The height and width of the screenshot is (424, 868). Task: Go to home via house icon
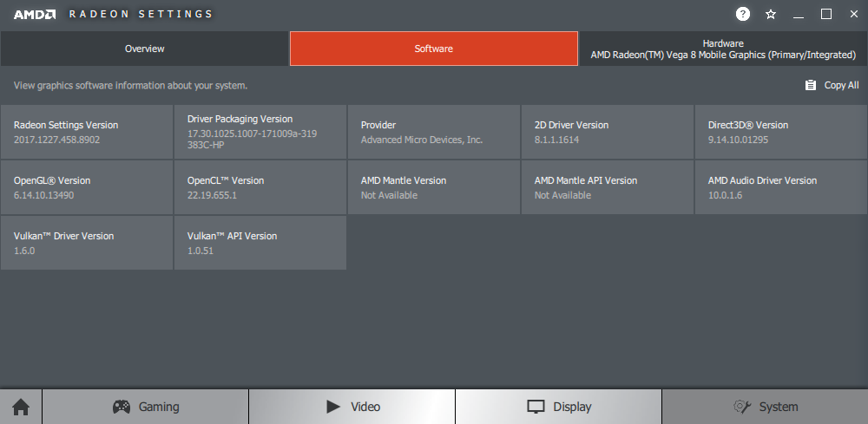21,408
